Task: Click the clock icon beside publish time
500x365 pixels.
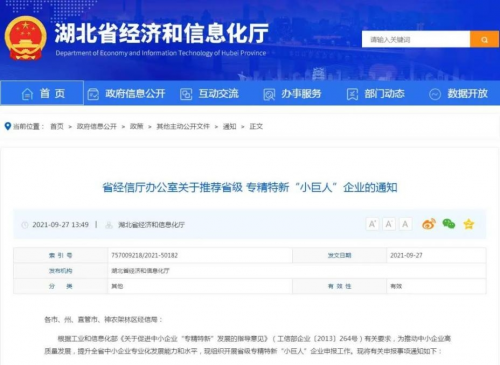Action: (25, 225)
